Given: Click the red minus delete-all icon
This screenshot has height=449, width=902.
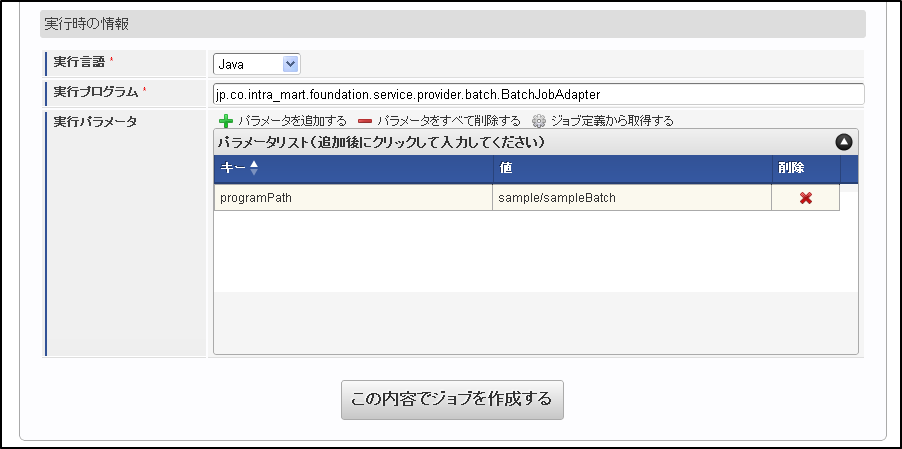Looking at the screenshot, I should (x=365, y=121).
